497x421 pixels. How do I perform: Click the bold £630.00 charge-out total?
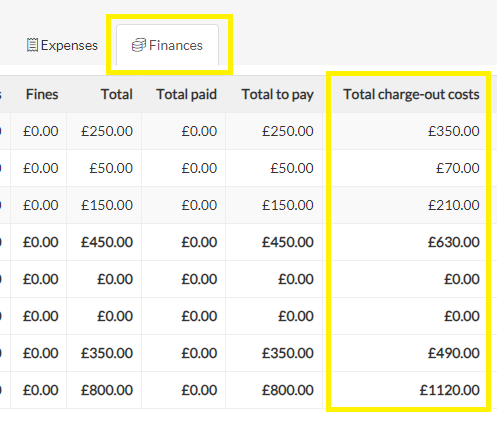click(454, 242)
